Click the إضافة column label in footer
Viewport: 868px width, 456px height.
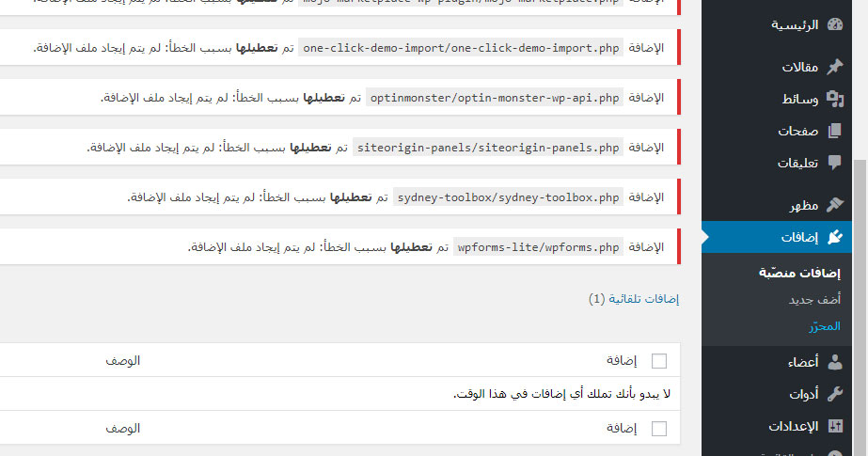[x=622, y=428]
